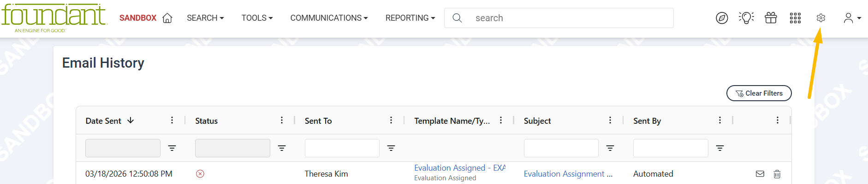Sort by the Status column header
The width and height of the screenshot is (868, 184).
206,121
